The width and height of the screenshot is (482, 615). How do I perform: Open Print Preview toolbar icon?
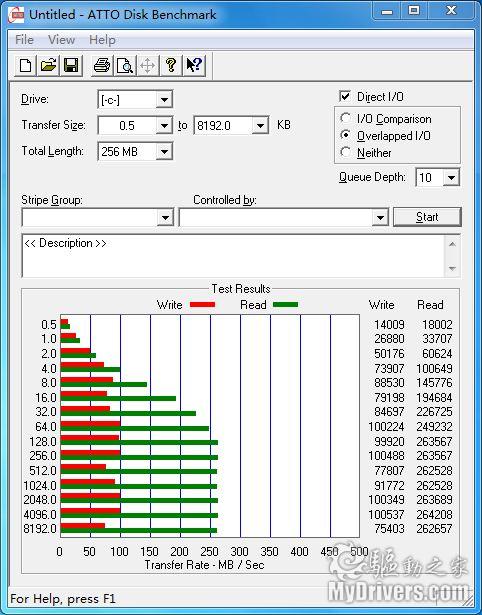(125, 65)
